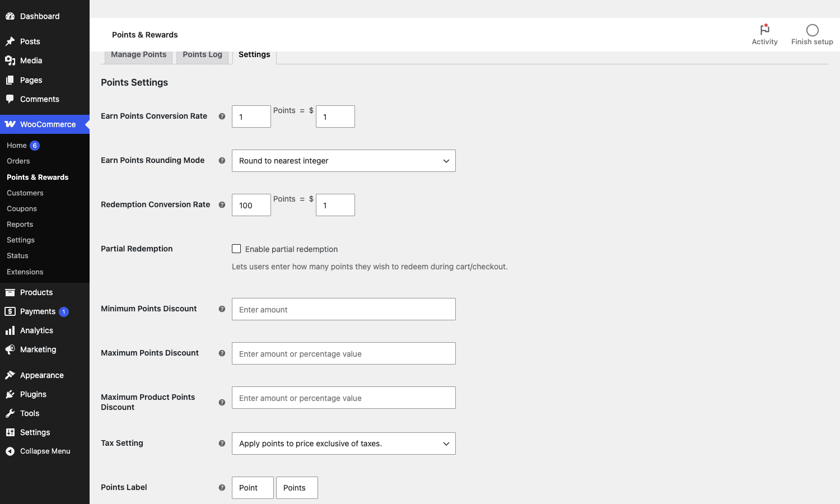Screen dimensions: 840x504
Task: Click the Collapse Menu arrow icon
Action: tap(10, 451)
